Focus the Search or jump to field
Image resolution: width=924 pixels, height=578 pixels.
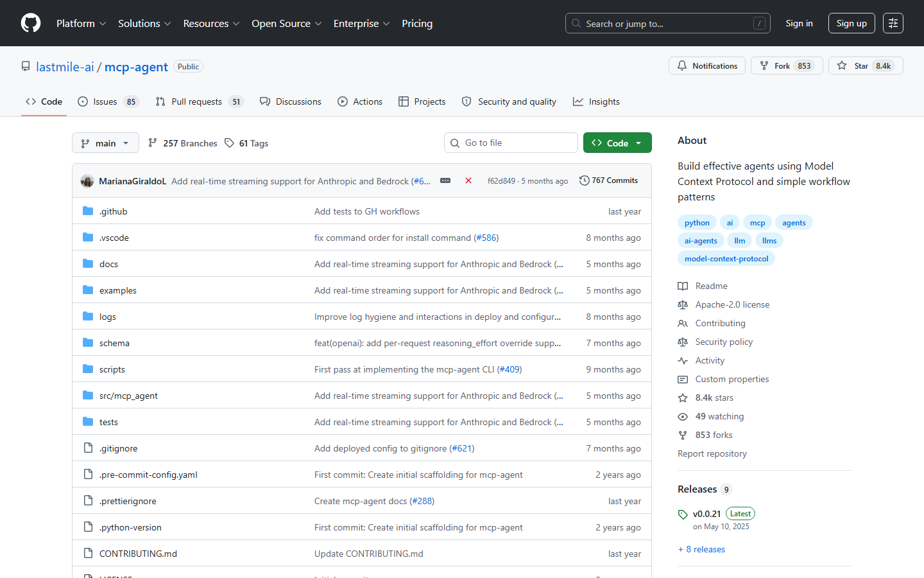pos(667,23)
